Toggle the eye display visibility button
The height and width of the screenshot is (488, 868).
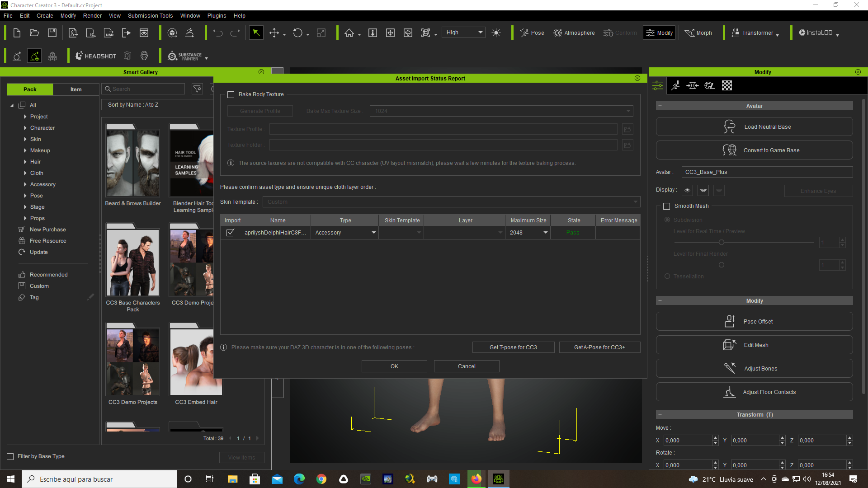pyautogui.click(x=687, y=190)
